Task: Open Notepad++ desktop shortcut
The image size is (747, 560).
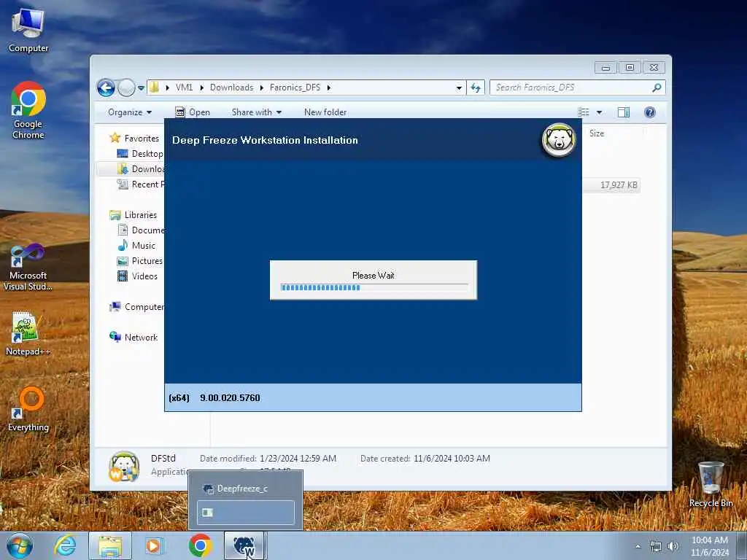Action: coord(28,334)
